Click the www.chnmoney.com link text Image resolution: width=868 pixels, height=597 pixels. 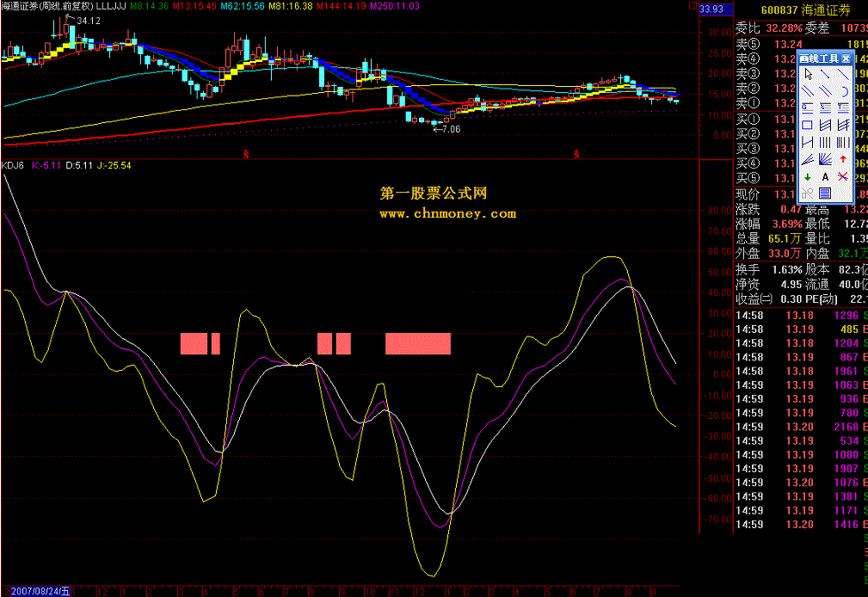[448, 213]
